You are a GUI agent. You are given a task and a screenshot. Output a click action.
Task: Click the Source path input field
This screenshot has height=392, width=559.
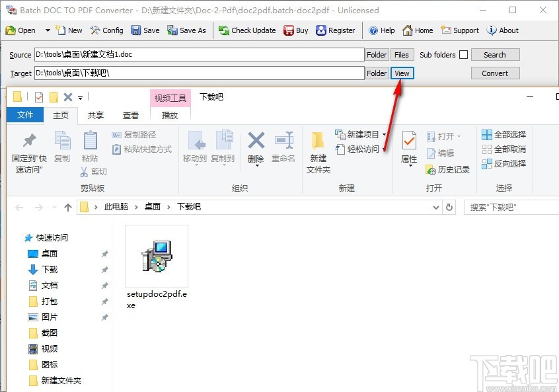click(200, 55)
